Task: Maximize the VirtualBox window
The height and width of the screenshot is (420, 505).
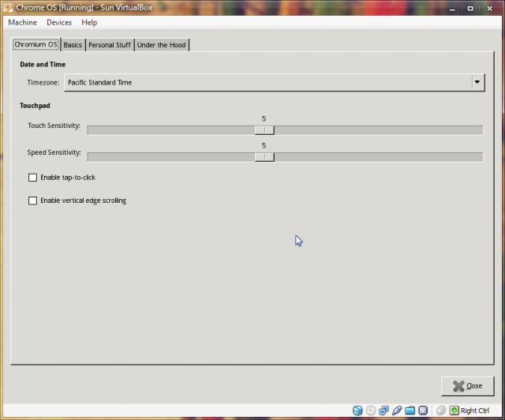Action: [x=470, y=9]
